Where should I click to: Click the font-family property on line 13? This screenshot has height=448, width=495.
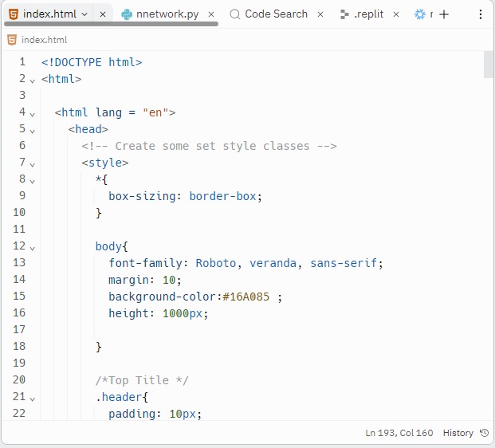point(145,263)
